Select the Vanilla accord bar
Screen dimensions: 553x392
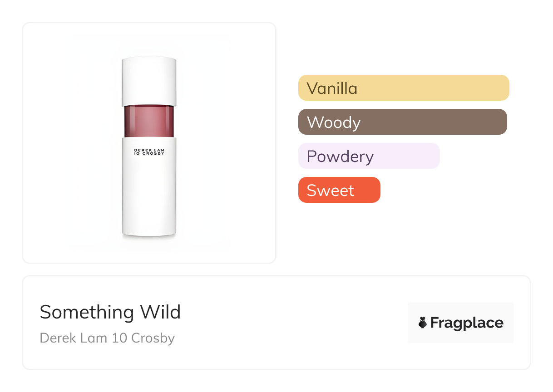pyautogui.click(x=404, y=88)
